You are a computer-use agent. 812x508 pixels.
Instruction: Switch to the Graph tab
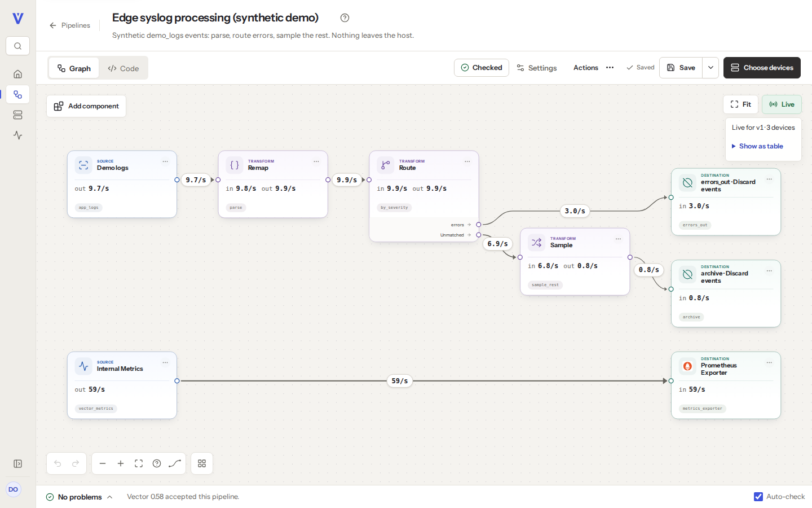(74, 68)
